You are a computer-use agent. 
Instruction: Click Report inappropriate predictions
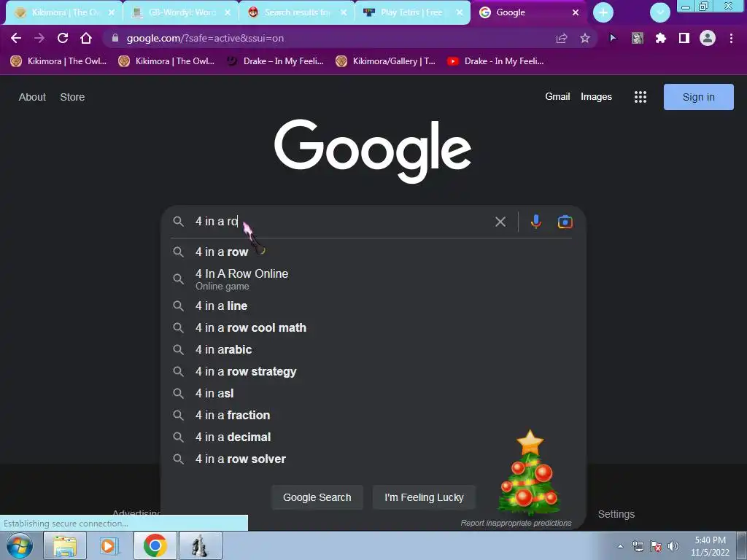pyautogui.click(x=516, y=523)
